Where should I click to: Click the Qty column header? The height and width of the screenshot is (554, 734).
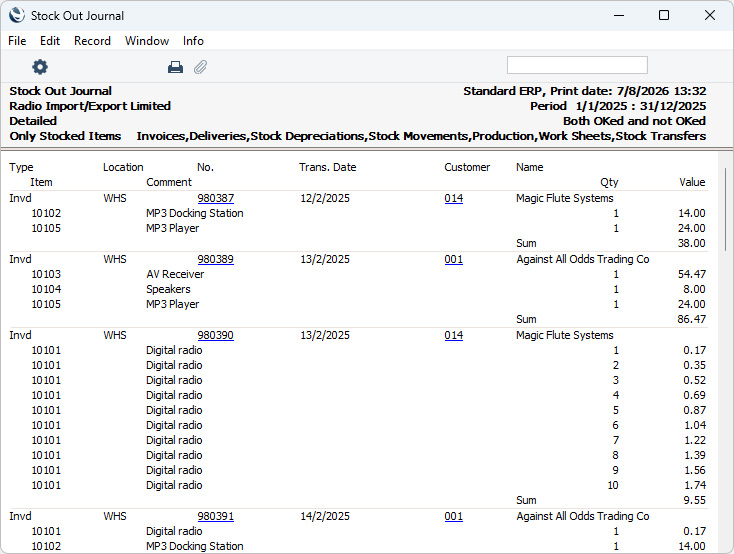coord(609,182)
